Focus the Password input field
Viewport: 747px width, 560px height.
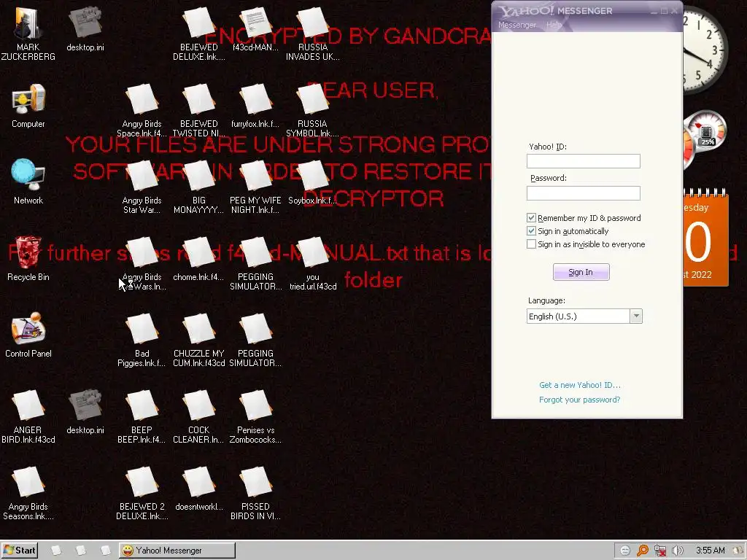pos(583,192)
